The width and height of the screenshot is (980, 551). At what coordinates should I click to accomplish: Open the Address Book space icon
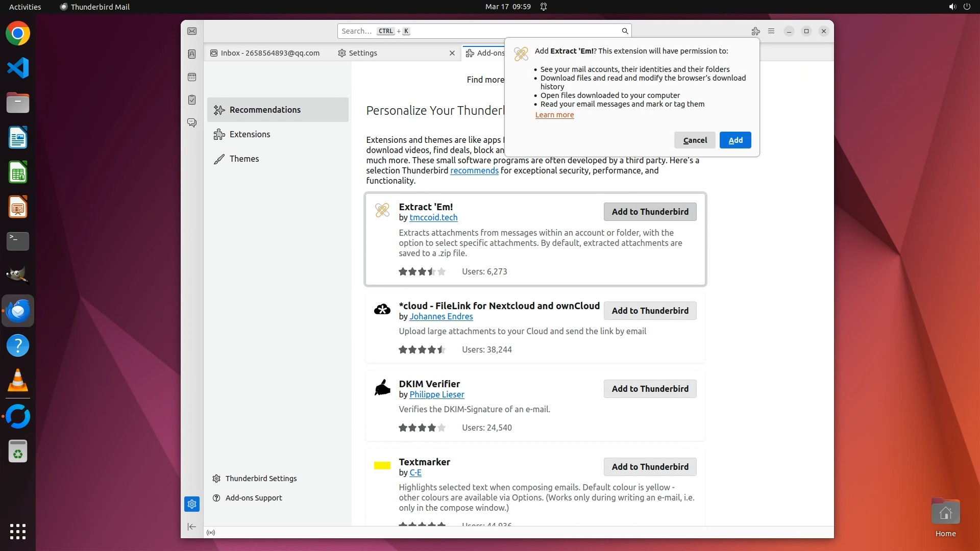[192, 54]
